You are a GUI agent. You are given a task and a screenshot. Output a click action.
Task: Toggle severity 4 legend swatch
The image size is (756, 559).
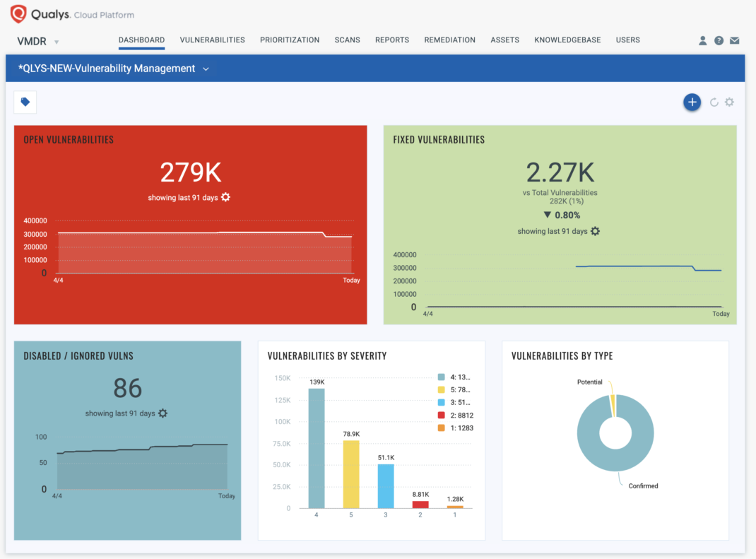pyautogui.click(x=441, y=377)
